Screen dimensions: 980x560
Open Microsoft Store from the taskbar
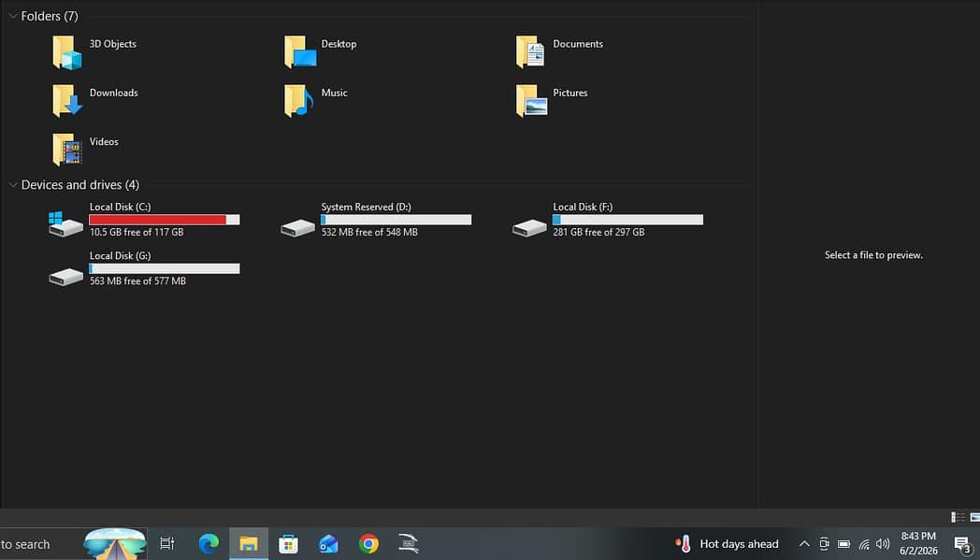tap(288, 544)
